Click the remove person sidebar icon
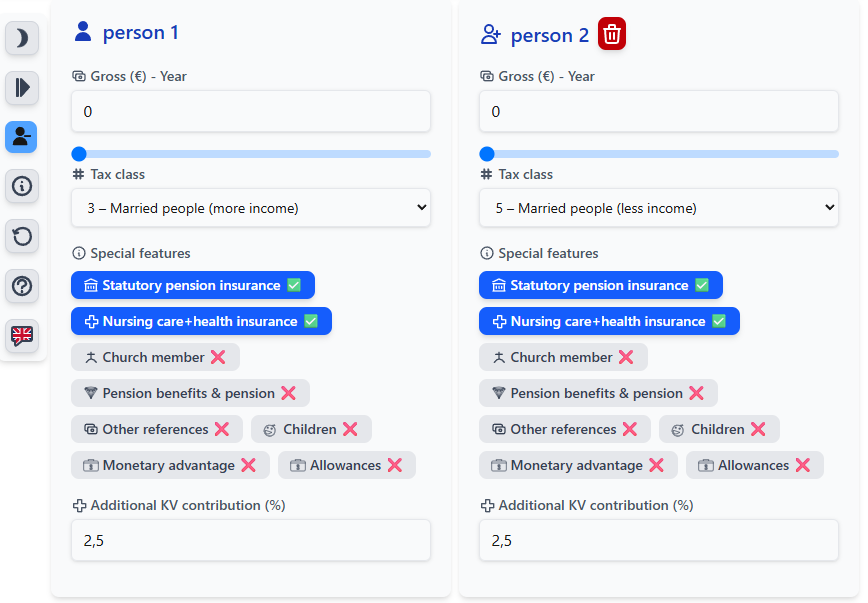The width and height of the screenshot is (868, 603). (22, 137)
